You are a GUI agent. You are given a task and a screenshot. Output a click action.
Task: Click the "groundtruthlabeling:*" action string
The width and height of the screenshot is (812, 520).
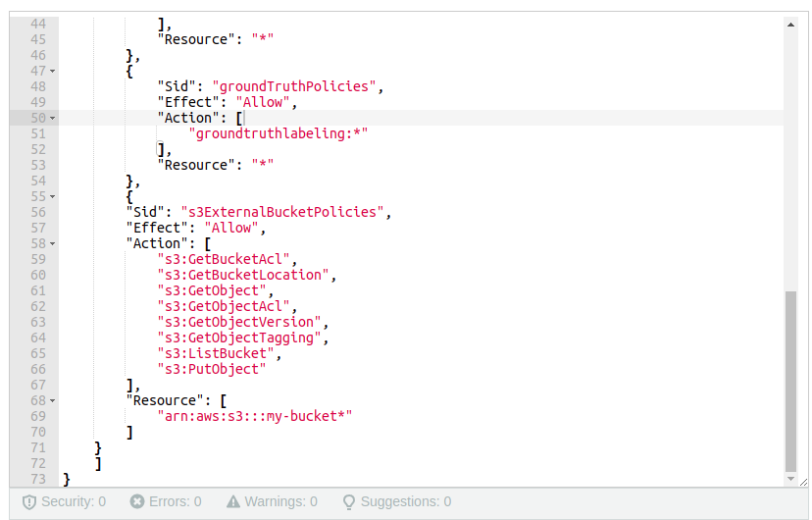(279, 133)
